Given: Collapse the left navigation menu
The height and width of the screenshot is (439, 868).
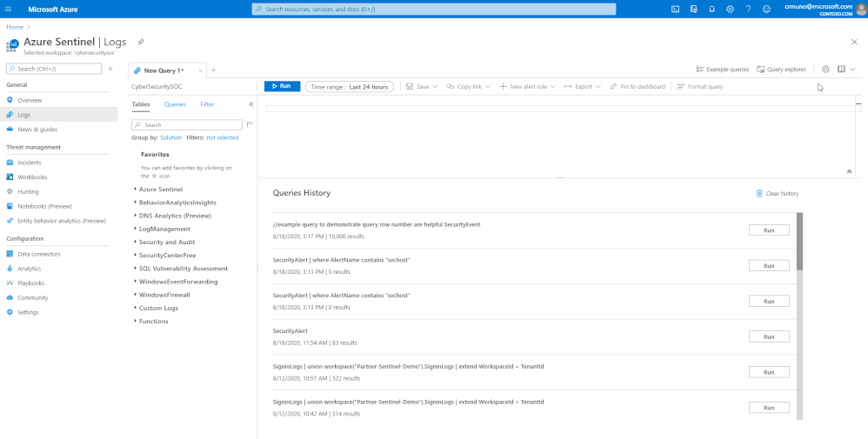Looking at the screenshot, I should point(110,69).
